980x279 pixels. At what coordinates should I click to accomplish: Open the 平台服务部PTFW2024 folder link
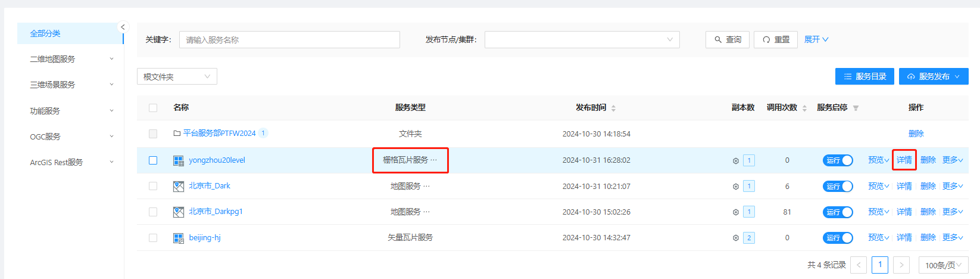(x=219, y=133)
